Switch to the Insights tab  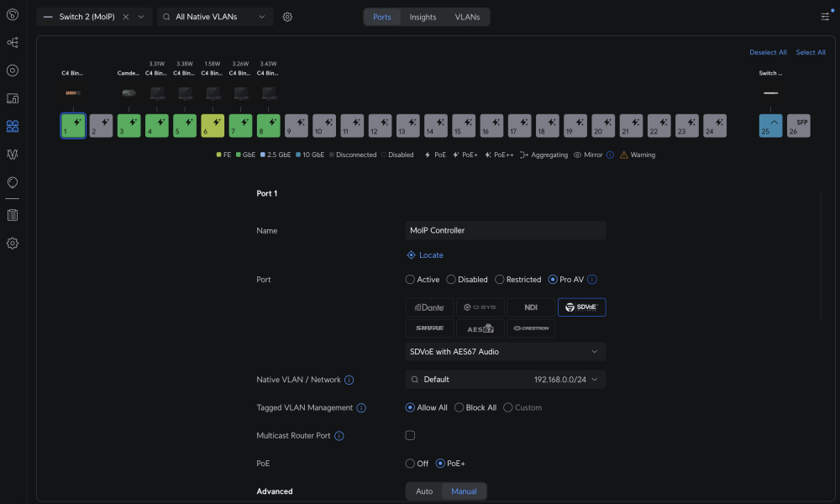pos(423,17)
